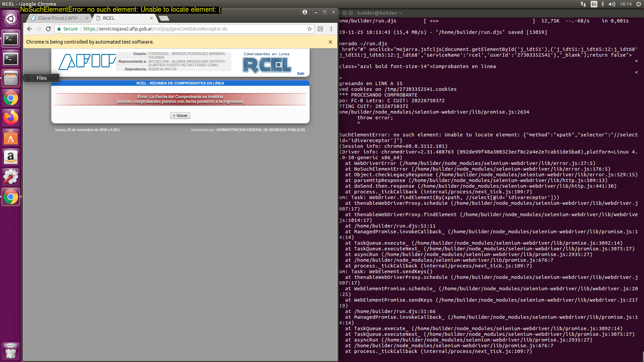Open a new Chrome tab
This screenshot has width=644, height=362.
(x=164, y=18)
